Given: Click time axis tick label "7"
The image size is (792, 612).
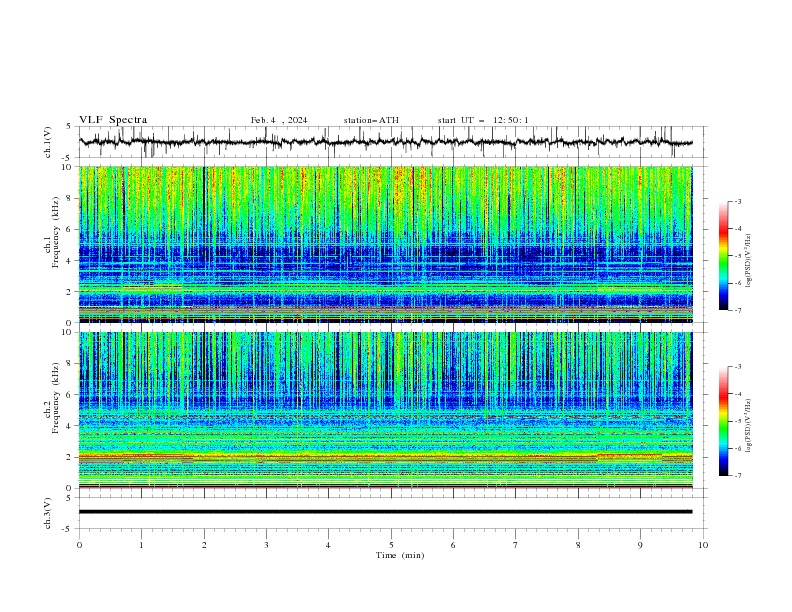Looking at the screenshot, I should point(516,545).
